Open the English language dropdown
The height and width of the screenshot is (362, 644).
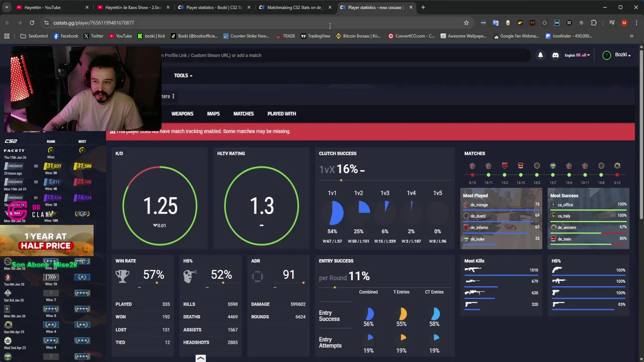point(577,55)
